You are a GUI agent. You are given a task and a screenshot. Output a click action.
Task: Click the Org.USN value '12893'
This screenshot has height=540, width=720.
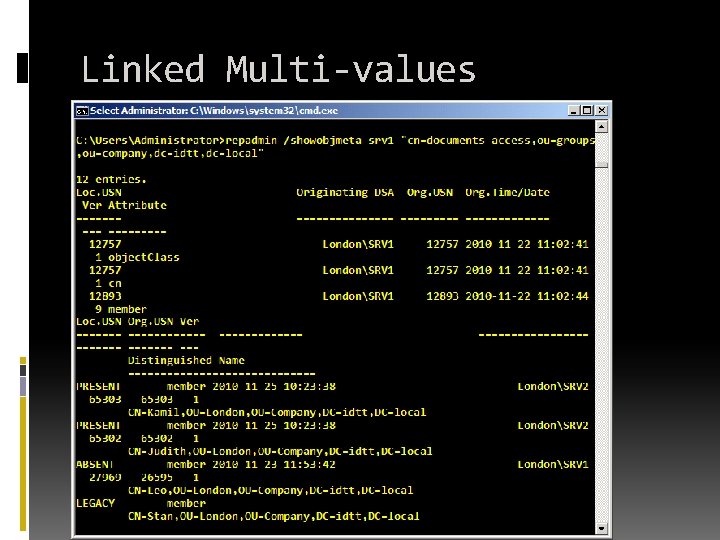442,296
